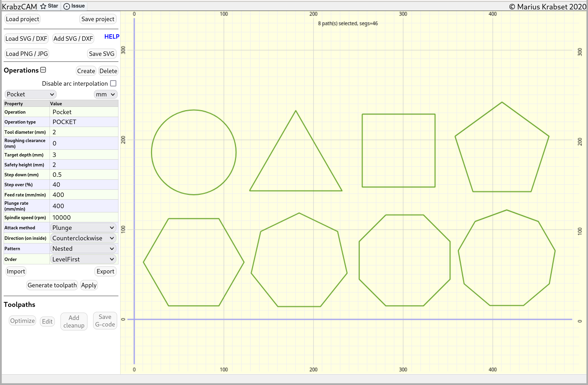
Task: Open the Order LevelFirst dropdown
Action: [83, 259]
